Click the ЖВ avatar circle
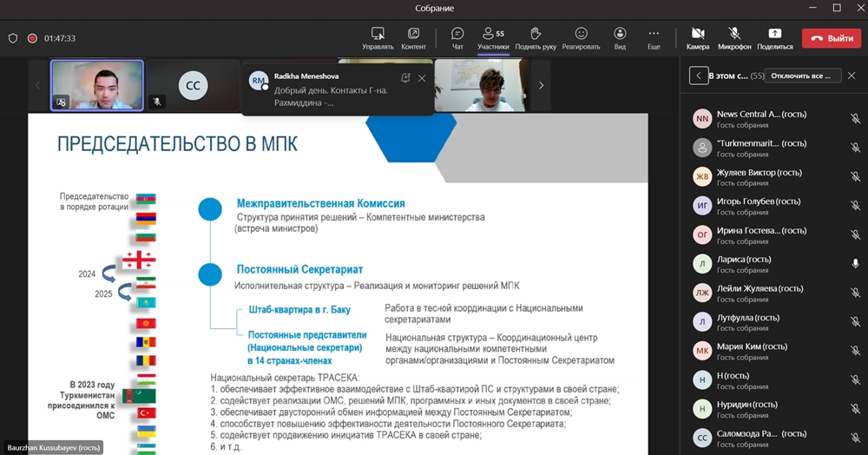Image resolution: width=868 pixels, height=455 pixels. 702,176
